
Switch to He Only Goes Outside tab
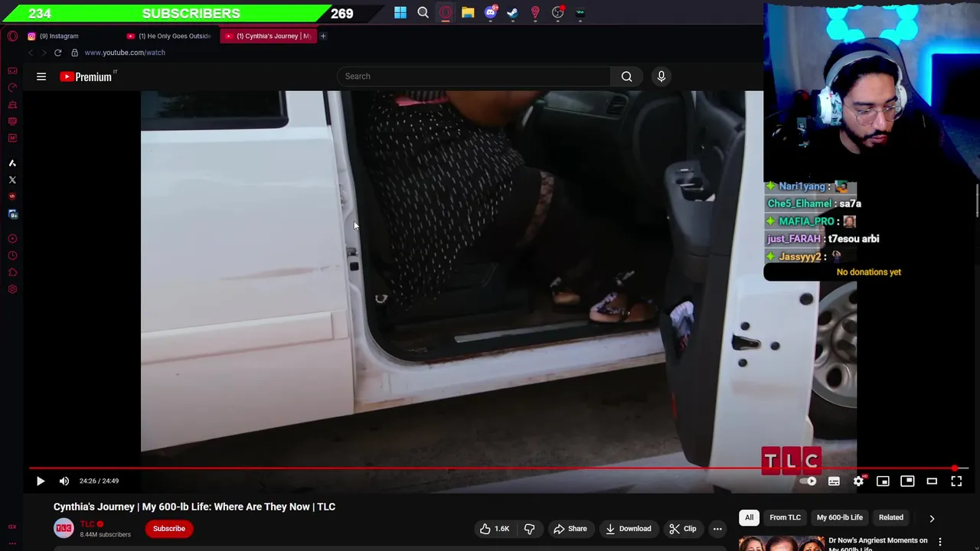coord(168,36)
